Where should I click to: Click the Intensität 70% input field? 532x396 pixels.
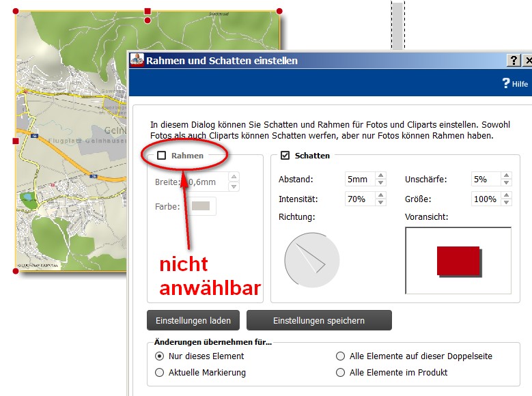pyautogui.click(x=361, y=199)
